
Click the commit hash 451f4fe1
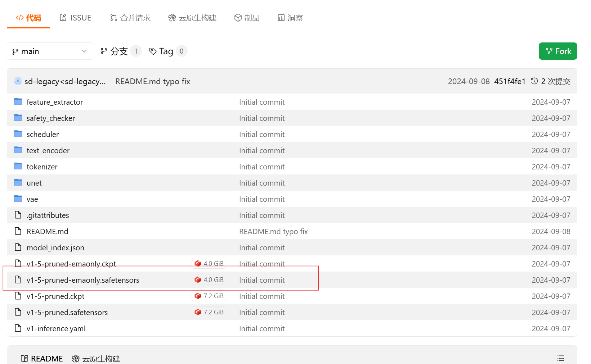510,81
